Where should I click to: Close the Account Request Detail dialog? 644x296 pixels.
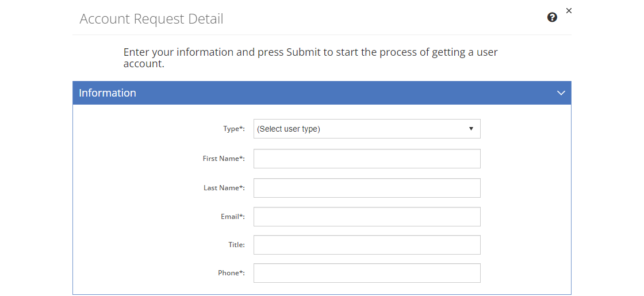coord(569,10)
